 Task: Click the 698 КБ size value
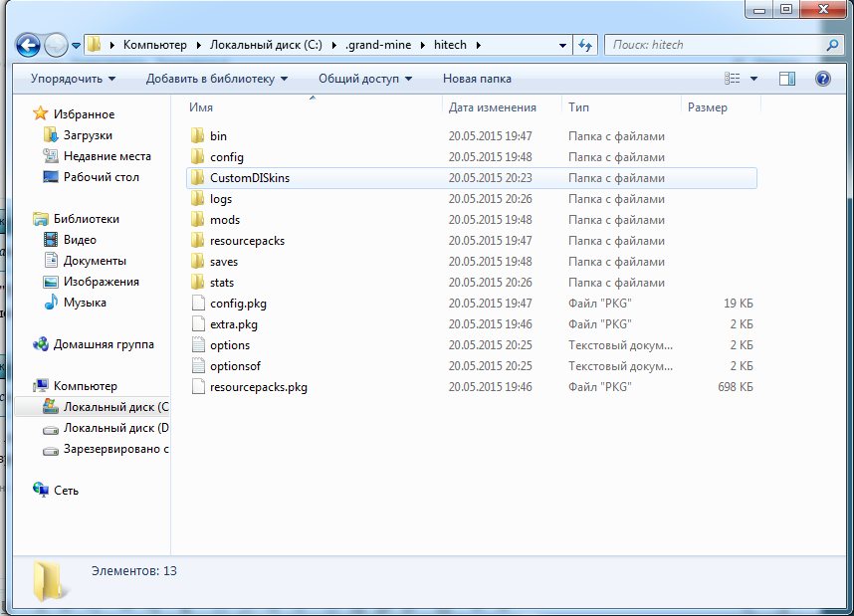pos(736,387)
